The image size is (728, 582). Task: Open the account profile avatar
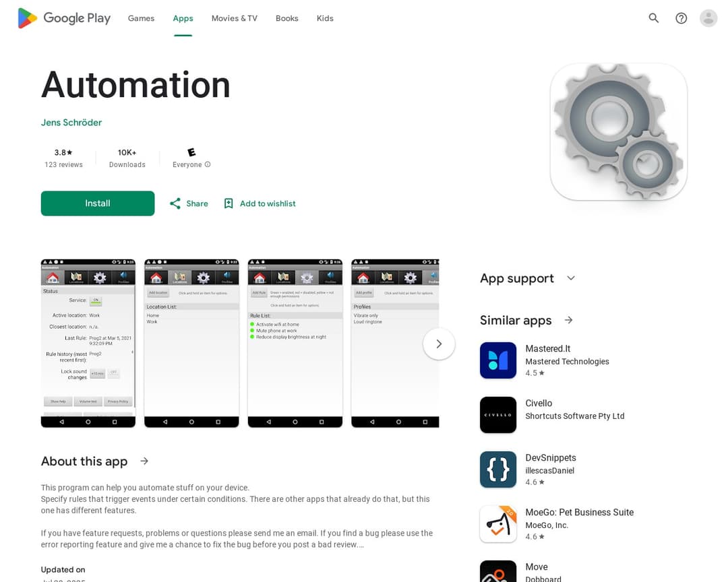pyautogui.click(x=708, y=18)
